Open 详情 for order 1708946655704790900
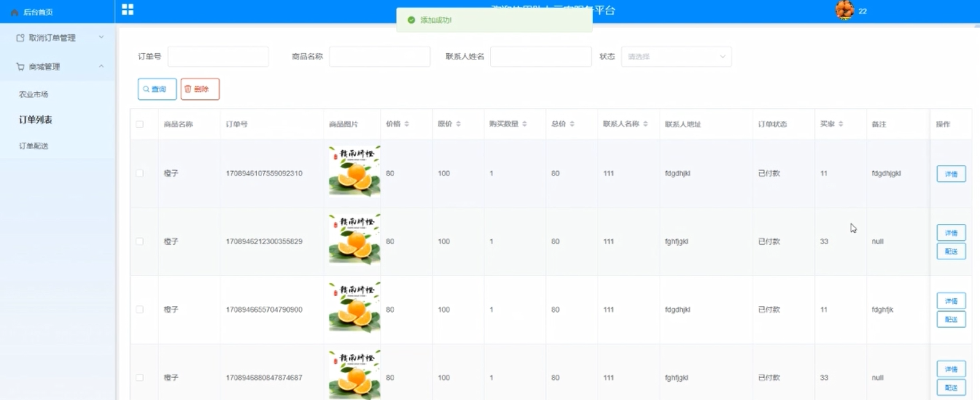 951,301
